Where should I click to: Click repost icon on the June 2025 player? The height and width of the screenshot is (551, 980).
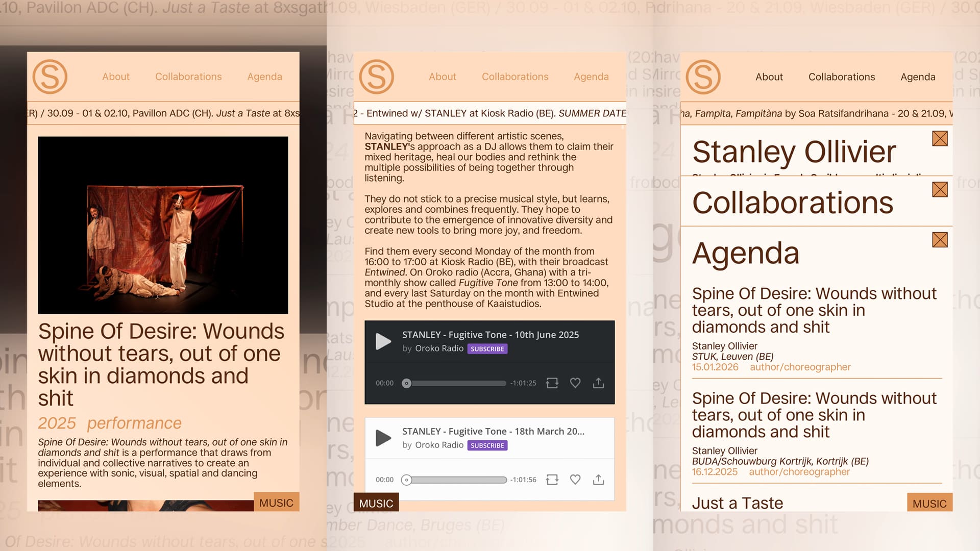click(x=552, y=383)
